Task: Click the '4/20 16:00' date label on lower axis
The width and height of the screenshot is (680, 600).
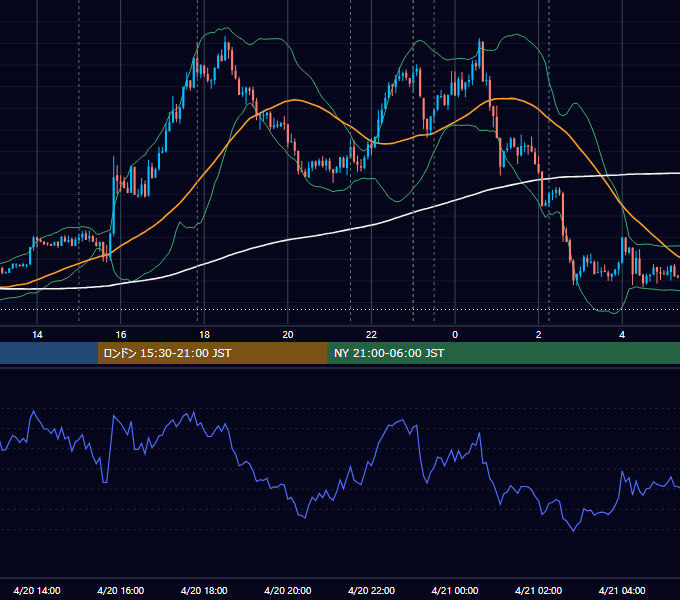Action: pyautogui.click(x=121, y=590)
